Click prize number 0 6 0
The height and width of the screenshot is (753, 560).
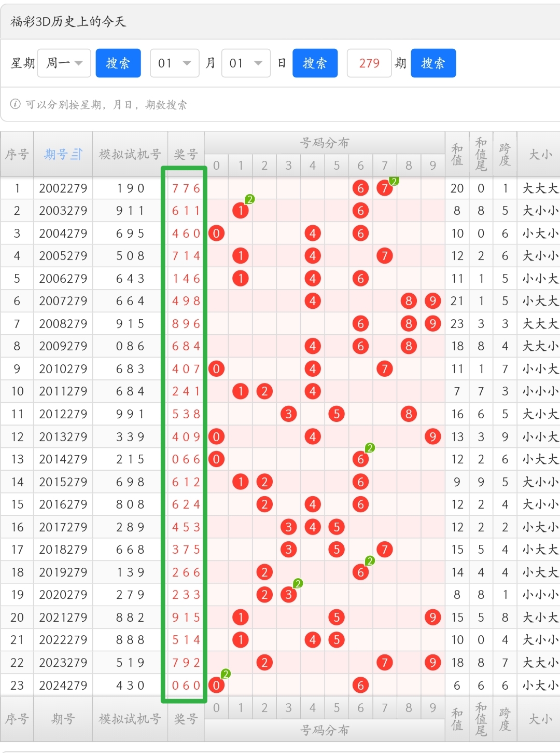click(186, 685)
